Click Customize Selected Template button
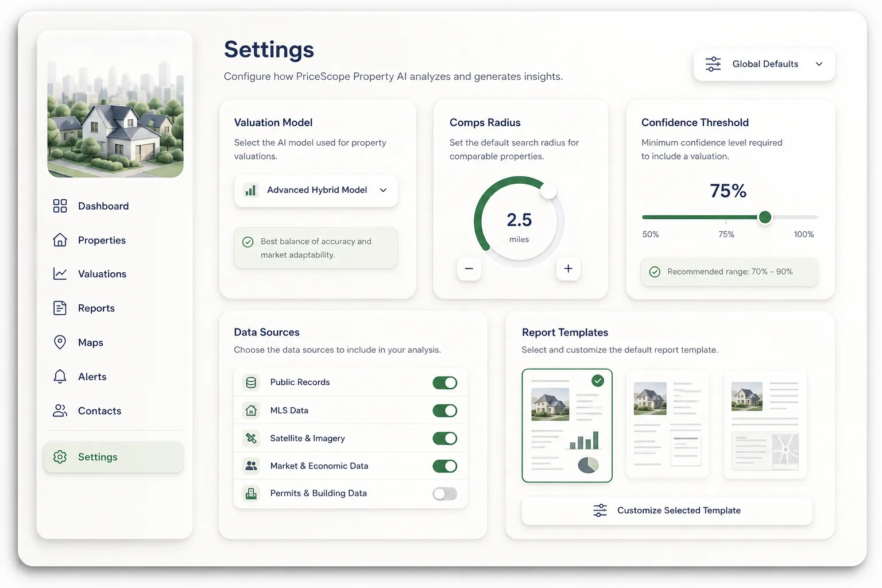Viewport: 882px width, 588px height. click(667, 510)
